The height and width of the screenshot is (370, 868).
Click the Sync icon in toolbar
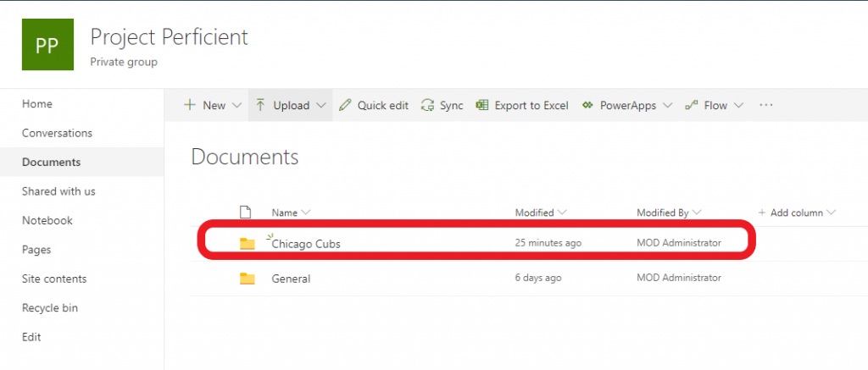427,105
